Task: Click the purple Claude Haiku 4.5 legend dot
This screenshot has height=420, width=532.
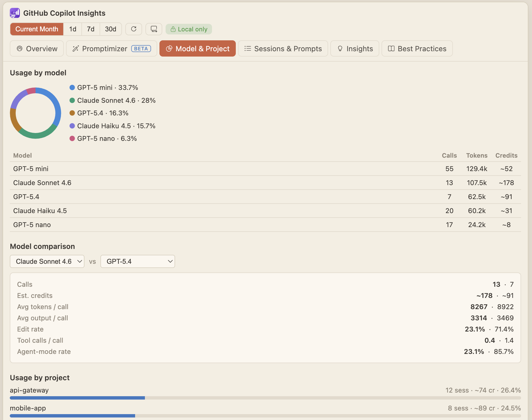Action: pos(72,126)
